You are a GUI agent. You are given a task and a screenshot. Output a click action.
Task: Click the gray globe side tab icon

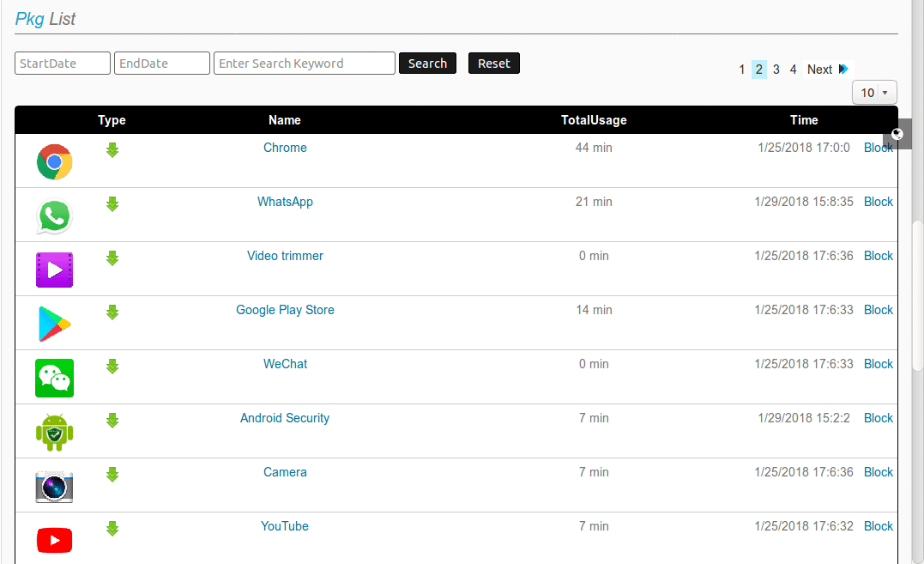[x=897, y=134]
